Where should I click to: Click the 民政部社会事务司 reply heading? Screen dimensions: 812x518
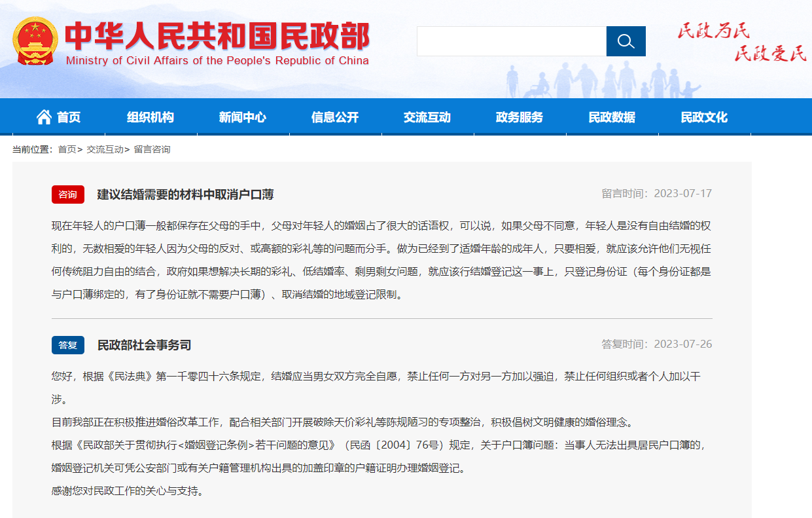[144, 345]
